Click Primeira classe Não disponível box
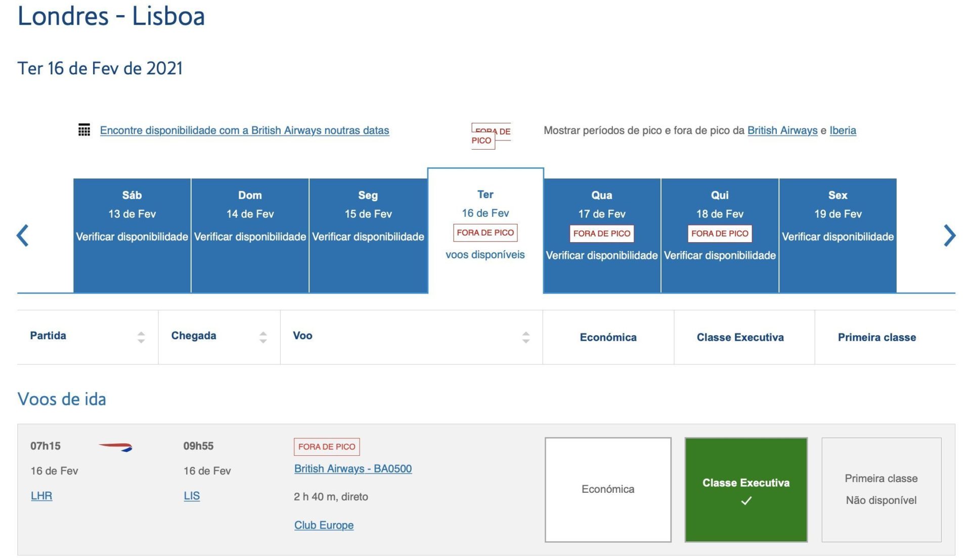The image size is (971, 560). pyautogui.click(x=881, y=489)
